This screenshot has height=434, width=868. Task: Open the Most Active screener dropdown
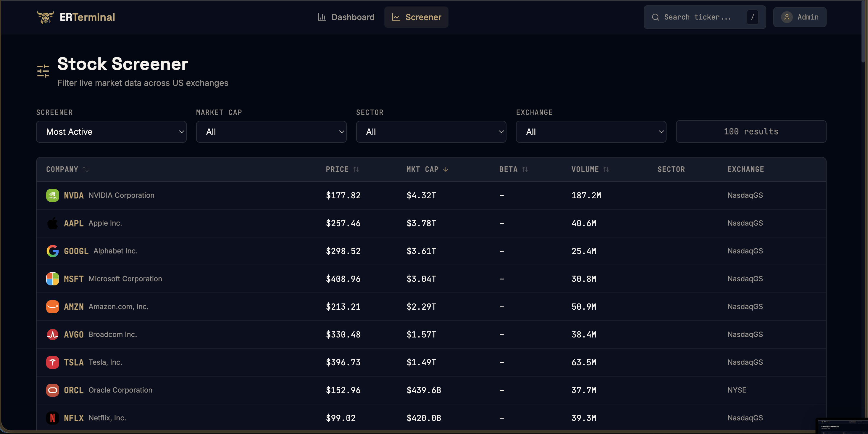coord(111,132)
